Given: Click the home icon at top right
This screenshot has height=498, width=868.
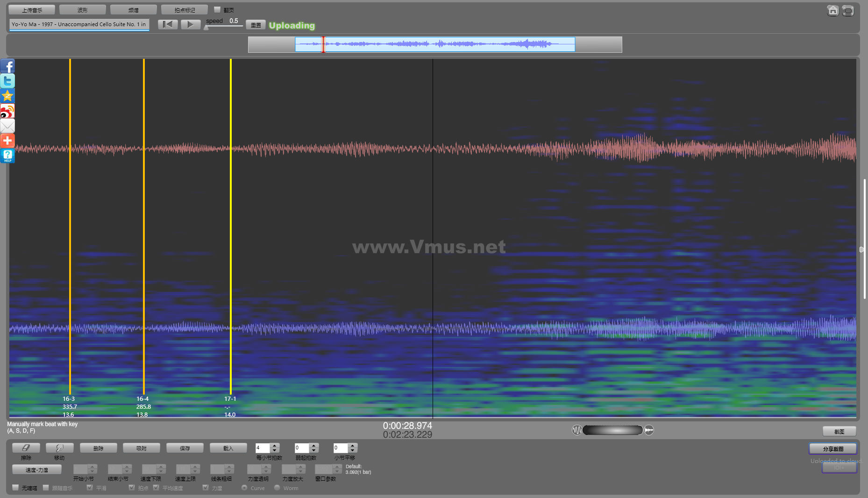Looking at the screenshot, I should point(832,10).
